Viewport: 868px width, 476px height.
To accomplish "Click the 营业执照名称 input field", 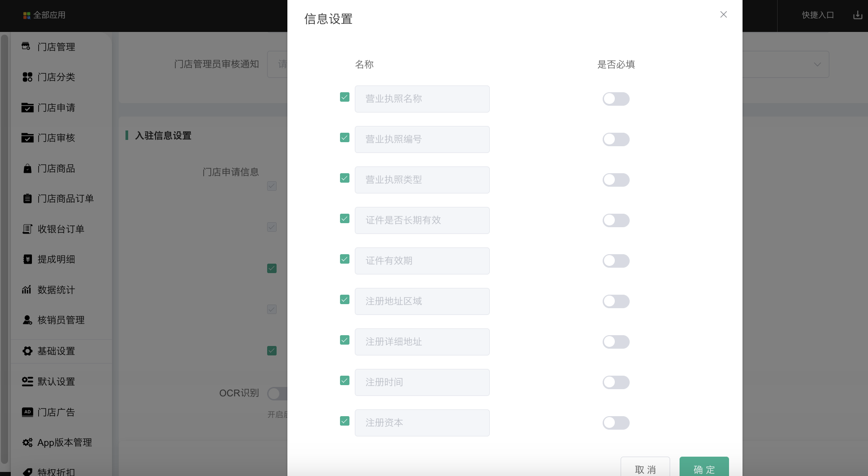I will [x=422, y=99].
